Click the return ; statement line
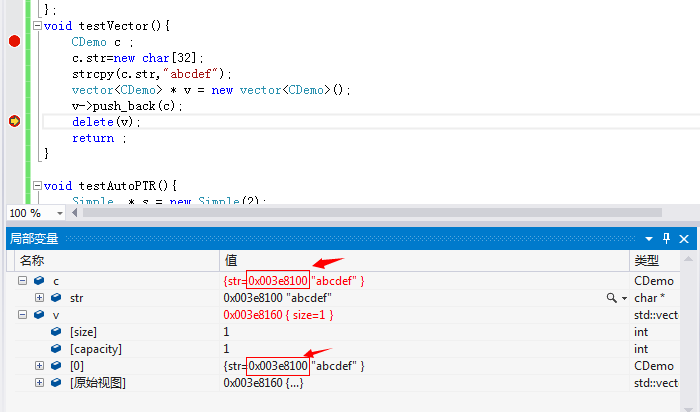700x412 pixels. pyautogui.click(x=99, y=138)
